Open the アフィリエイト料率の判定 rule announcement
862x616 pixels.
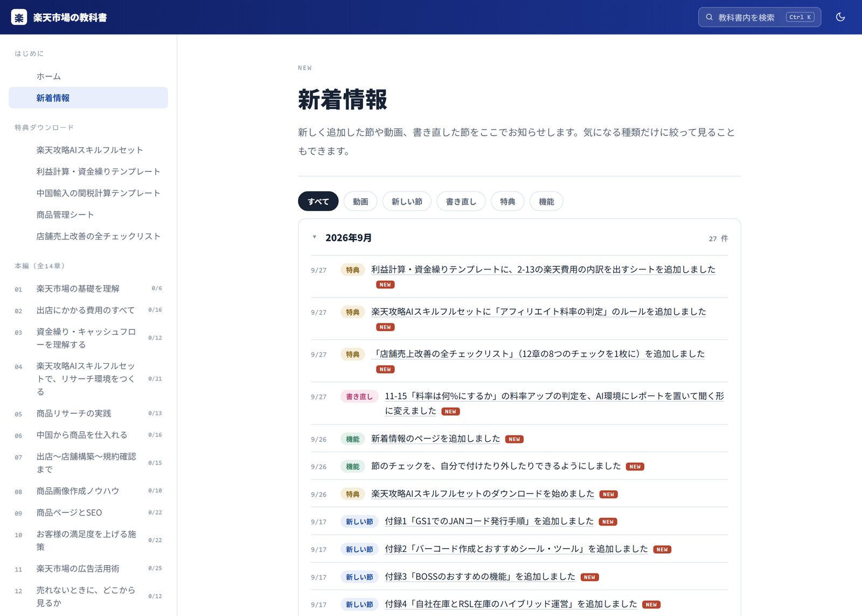coord(539,312)
